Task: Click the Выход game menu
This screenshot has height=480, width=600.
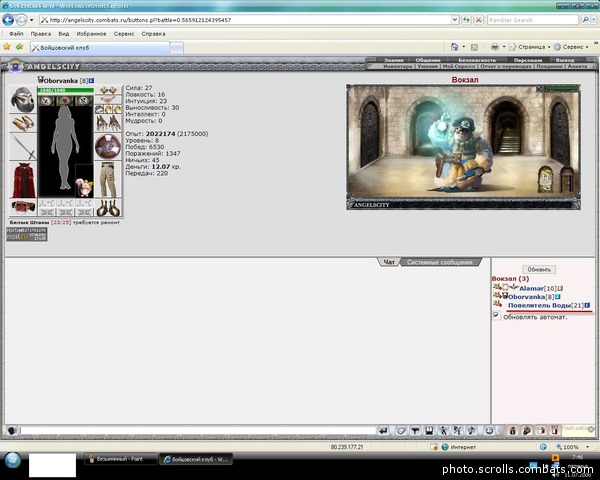Action: pos(565,60)
